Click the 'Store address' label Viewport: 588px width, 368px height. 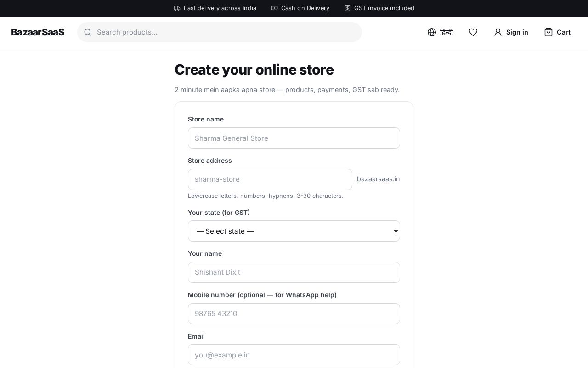pyautogui.click(x=210, y=161)
